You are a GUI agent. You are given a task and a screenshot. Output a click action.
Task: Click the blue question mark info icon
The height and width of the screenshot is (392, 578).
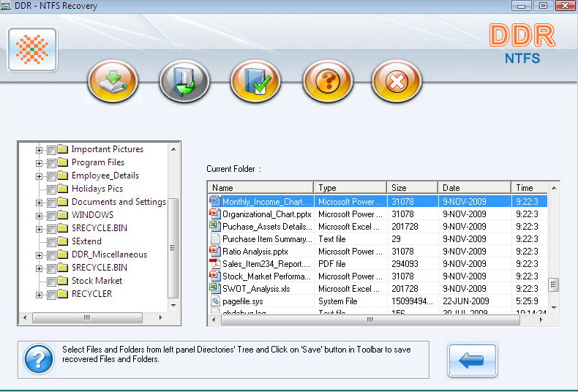click(x=39, y=359)
